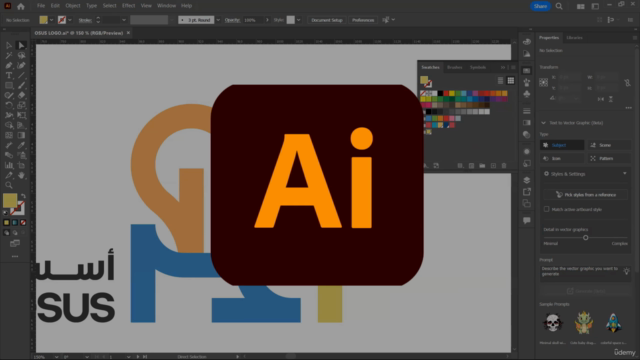Adjust the Detail in vector graphics slider

585,238
